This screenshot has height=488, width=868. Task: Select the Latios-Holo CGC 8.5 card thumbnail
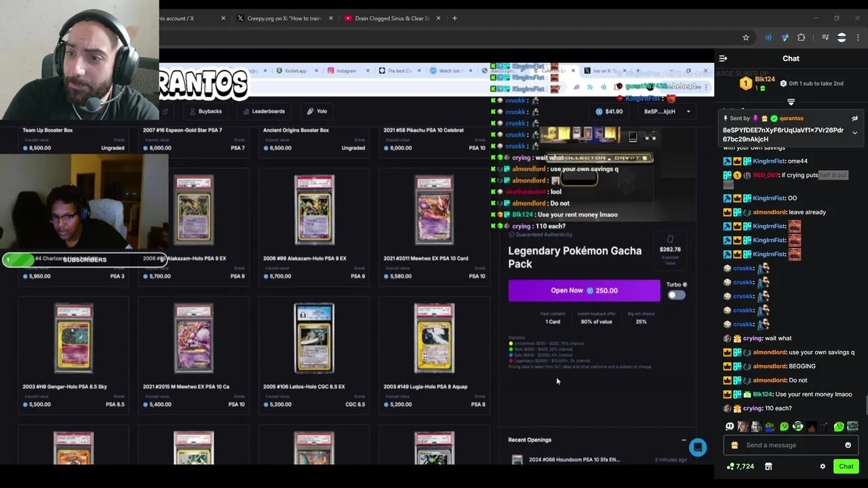[x=314, y=338]
